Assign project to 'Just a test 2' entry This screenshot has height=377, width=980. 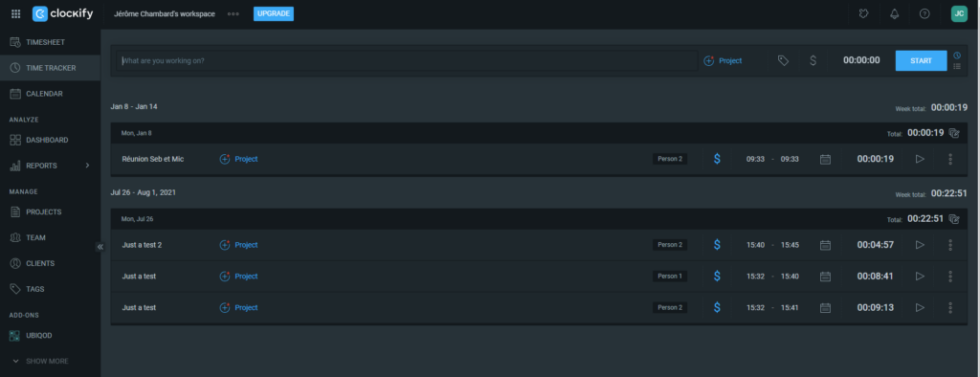(238, 245)
